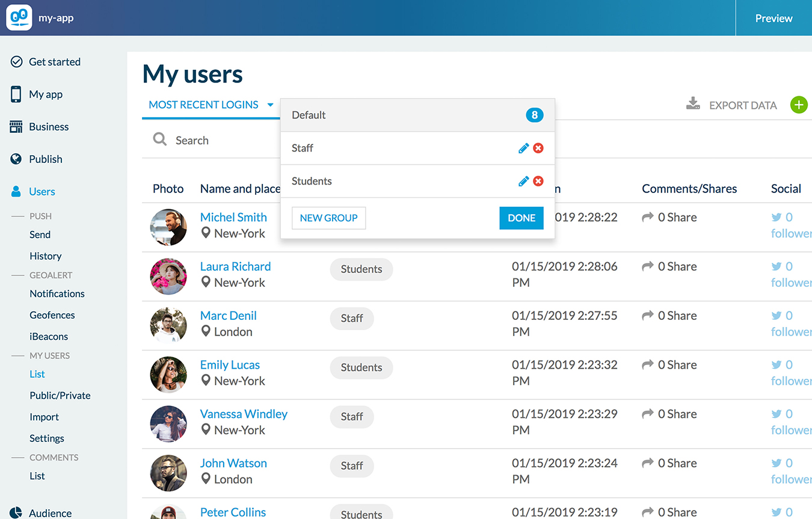
Task: Open the Preview tab in header
Action: coord(774,18)
